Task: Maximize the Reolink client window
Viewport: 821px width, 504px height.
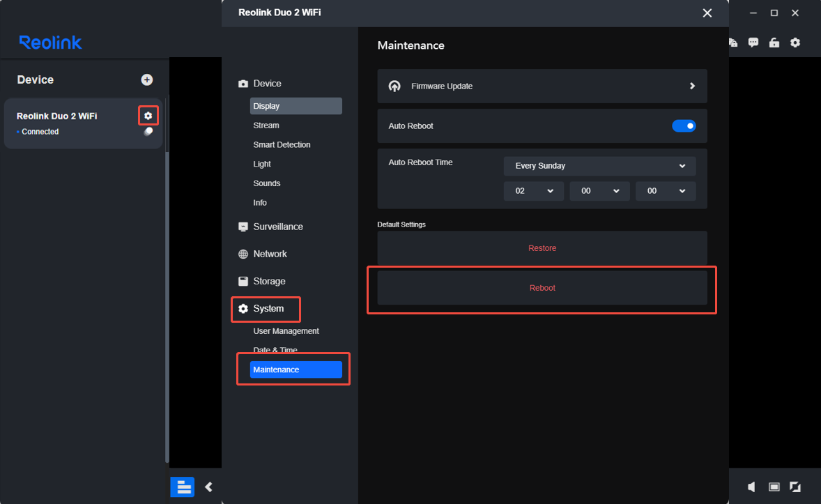Action: (x=774, y=13)
